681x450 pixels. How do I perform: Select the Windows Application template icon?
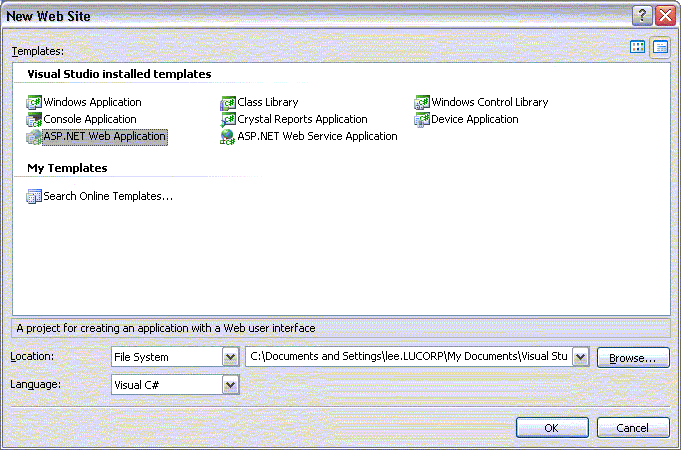pos(34,103)
